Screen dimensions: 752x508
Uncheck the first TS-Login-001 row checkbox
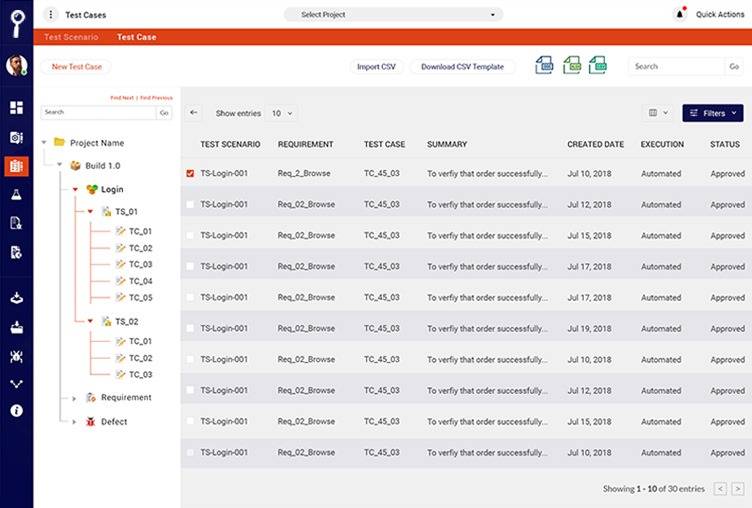190,173
